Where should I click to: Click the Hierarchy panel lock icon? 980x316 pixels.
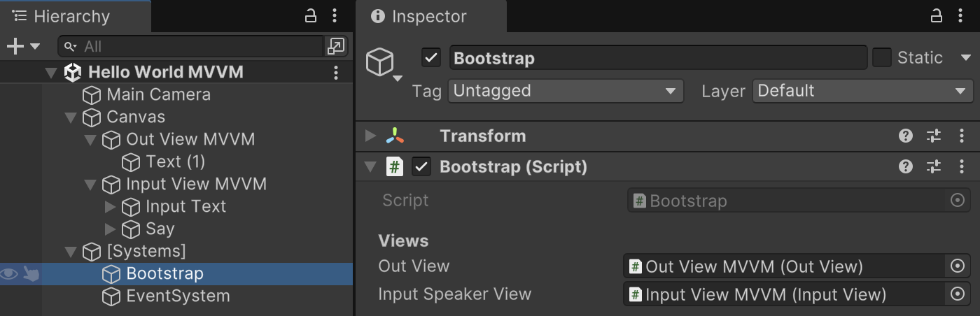point(311,16)
